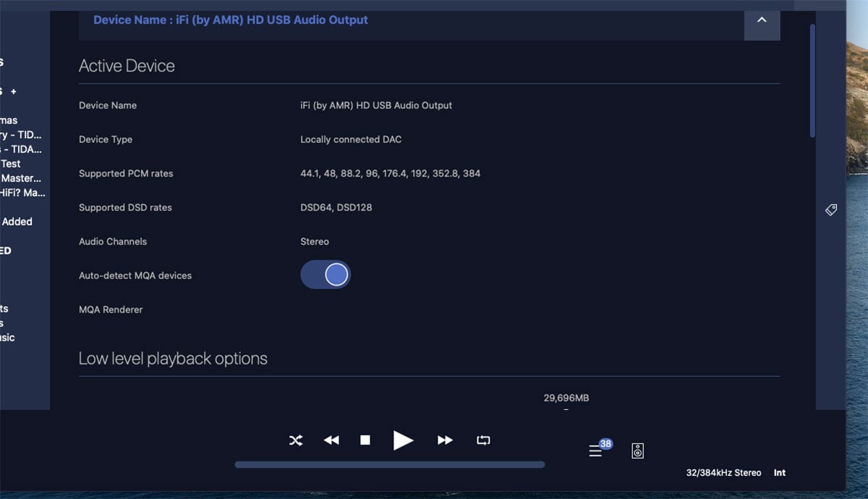Click the 'DSD64, DSD128' value
Image resolution: width=868 pixels, height=499 pixels.
point(336,208)
